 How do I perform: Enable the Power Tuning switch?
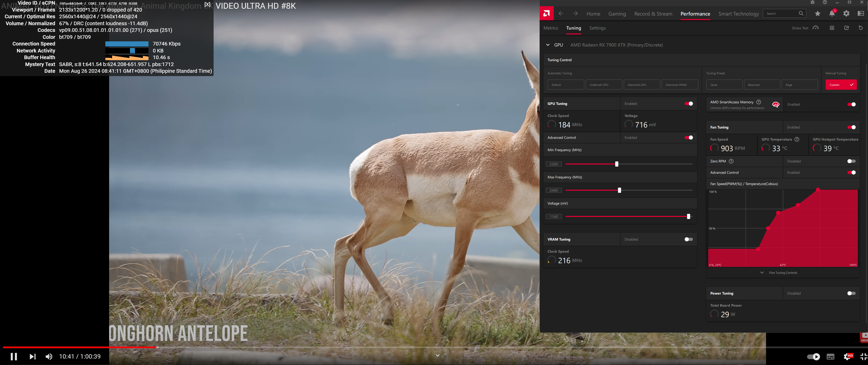point(851,293)
